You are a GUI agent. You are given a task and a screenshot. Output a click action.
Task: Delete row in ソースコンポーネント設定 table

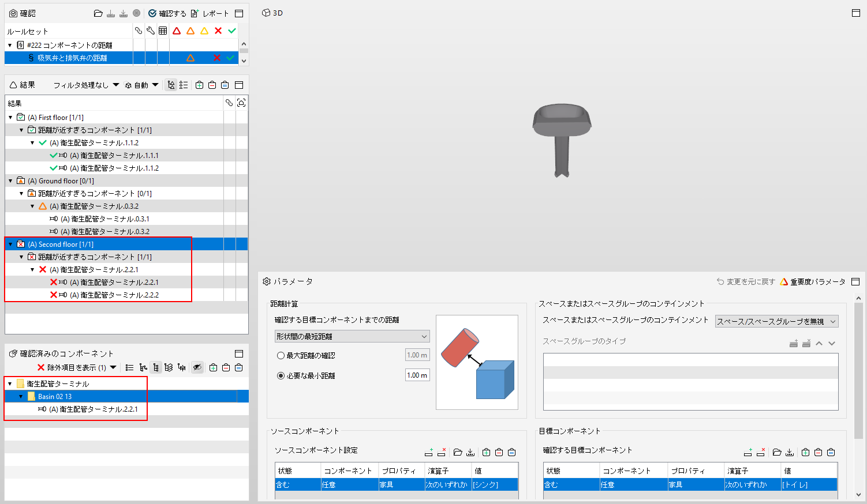point(441,452)
